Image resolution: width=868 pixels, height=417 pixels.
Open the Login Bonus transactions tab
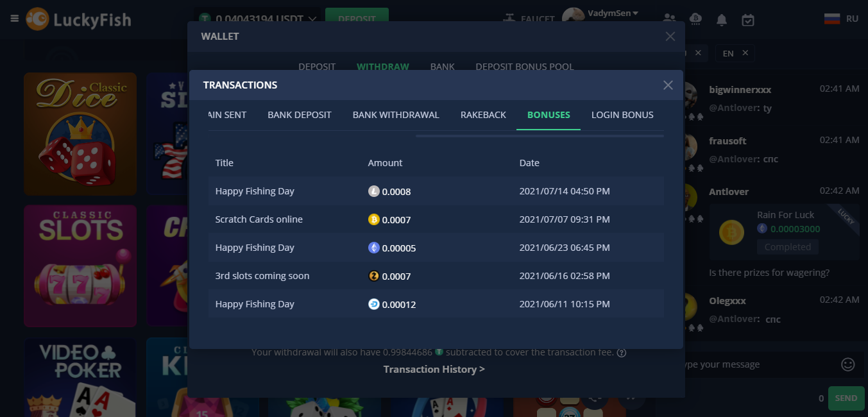(x=622, y=115)
